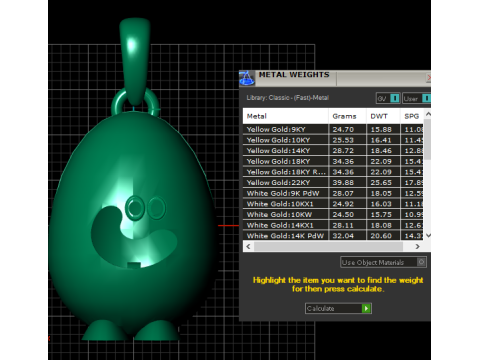The height and width of the screenshot is (360, 480).
Task: Click the Metal Weights title bar
Action: [335, 78]
